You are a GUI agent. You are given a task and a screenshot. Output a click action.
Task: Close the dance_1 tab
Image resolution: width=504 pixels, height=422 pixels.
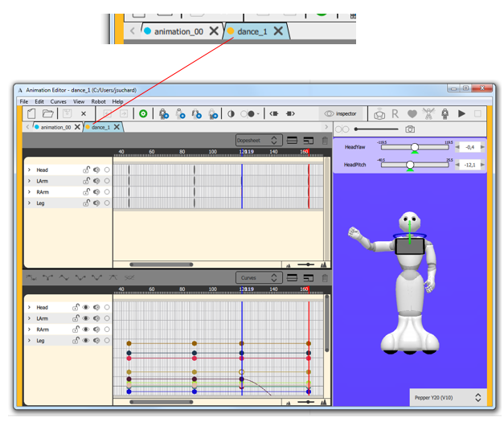pos(117,127)
